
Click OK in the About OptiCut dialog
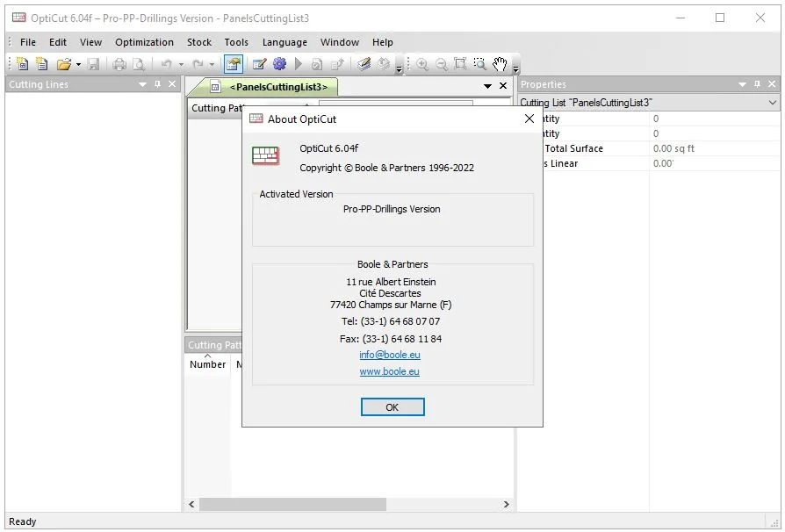click(x=392, y=406)
